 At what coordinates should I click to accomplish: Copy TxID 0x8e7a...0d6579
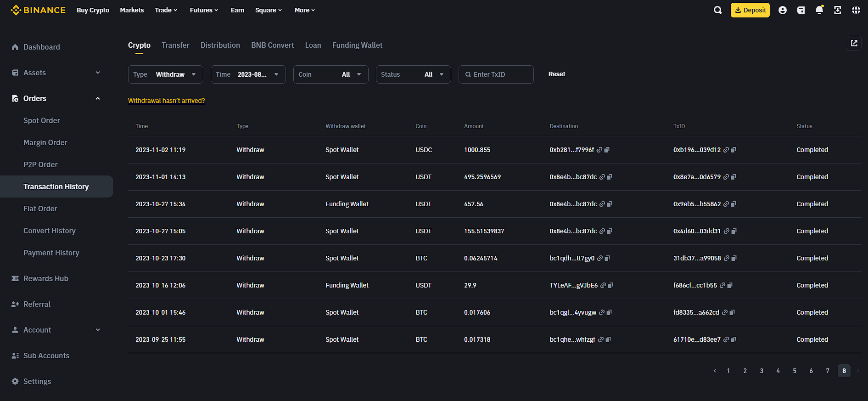pos(734,177)
